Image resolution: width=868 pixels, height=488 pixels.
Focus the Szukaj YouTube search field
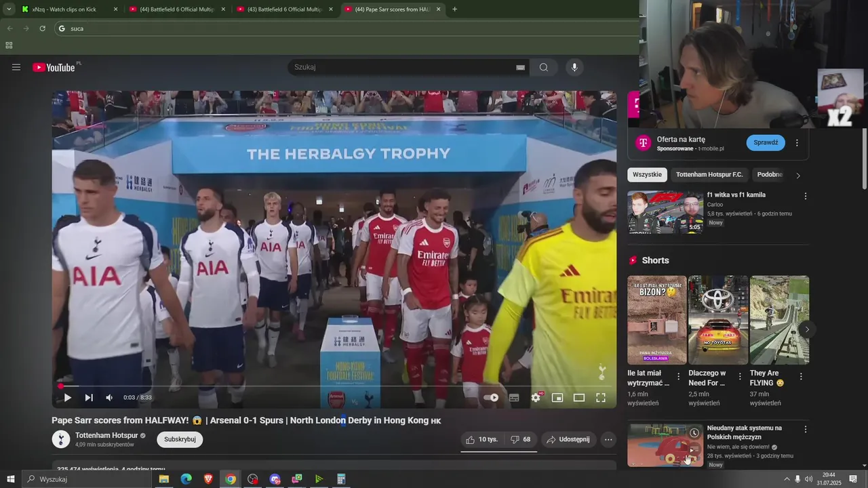(403, 67)
